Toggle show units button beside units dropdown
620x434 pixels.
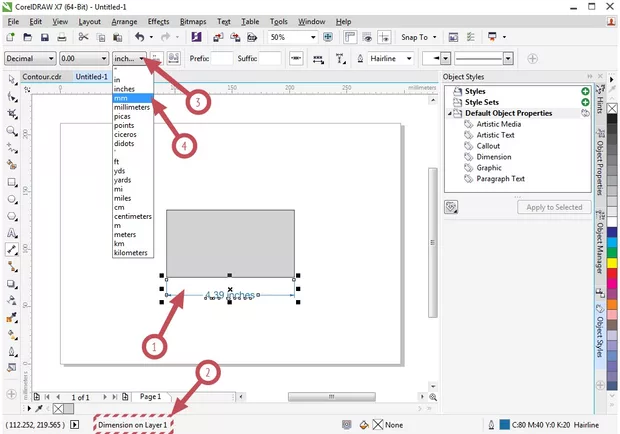(x=155, y=59)
